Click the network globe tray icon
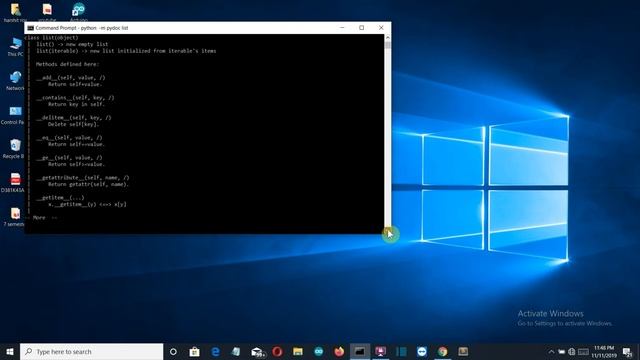 click(x=572, y=351)
